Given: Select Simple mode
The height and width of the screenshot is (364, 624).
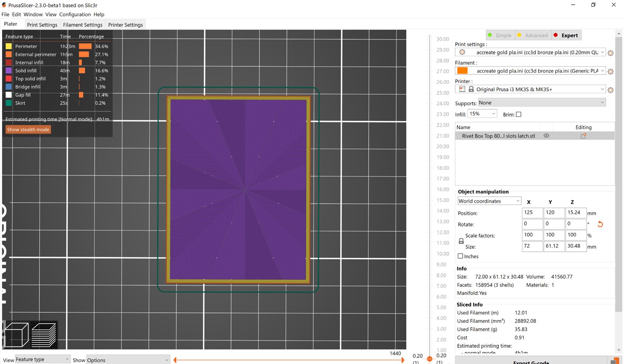Looking at the screenshot, I should [501, 35].
